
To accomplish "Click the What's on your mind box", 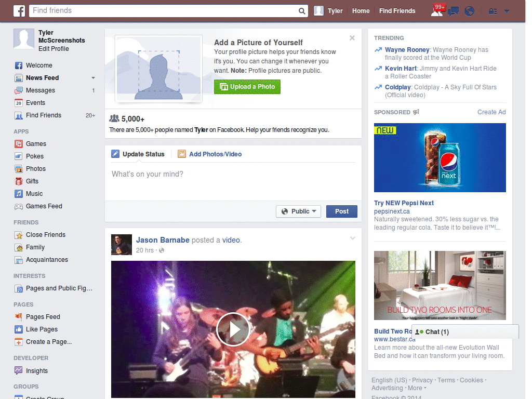I will point(233,181).
